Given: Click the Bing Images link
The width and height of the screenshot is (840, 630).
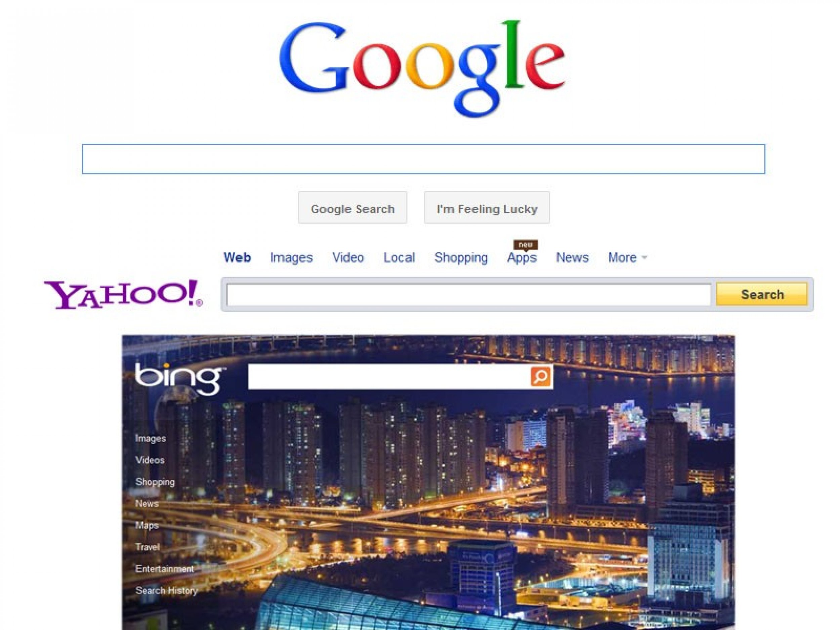Looking at the screenshot, I should pyautogui.click(x=148, y=437).
